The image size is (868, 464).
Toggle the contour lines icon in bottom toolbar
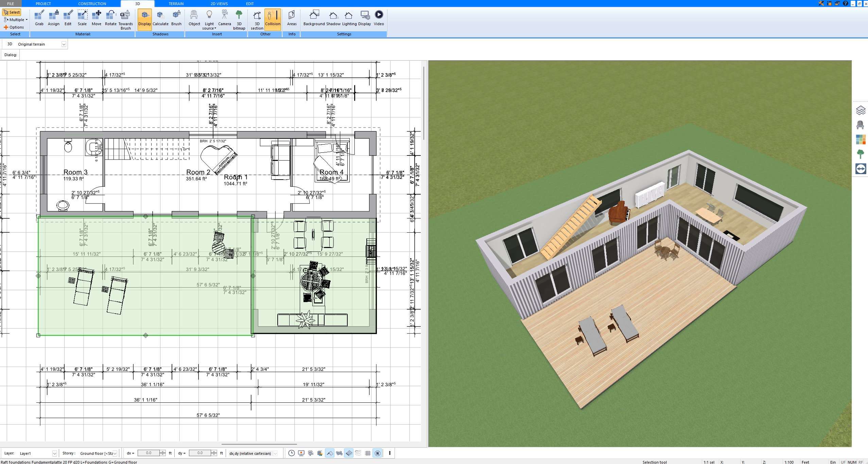click(358, 453)
